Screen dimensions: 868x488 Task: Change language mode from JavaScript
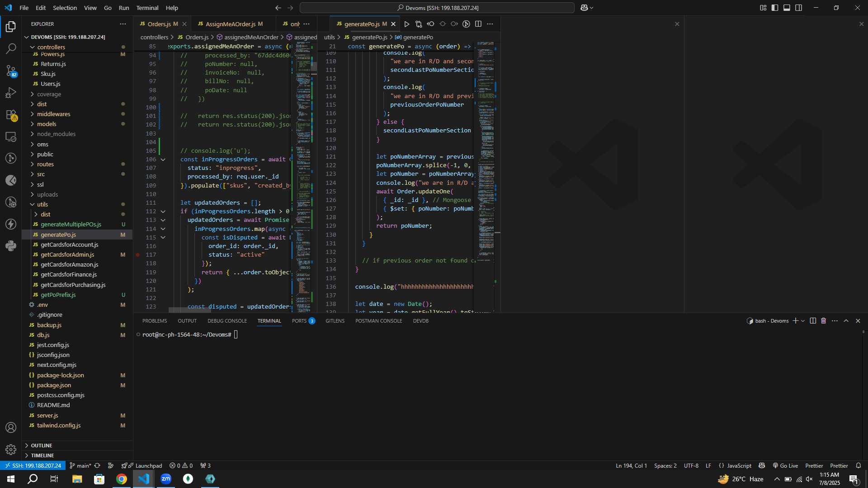(739, 465)
